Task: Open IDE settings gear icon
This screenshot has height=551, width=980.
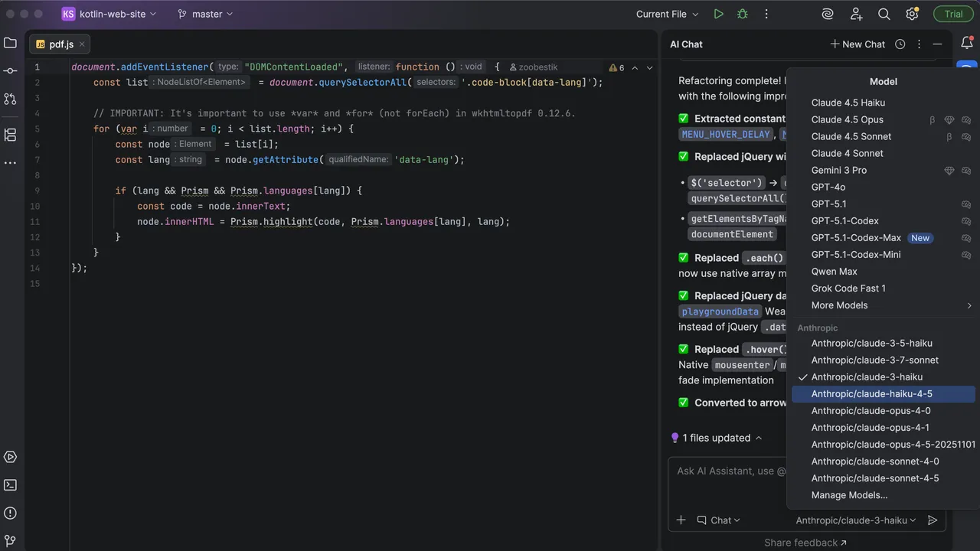Action: [x=912, y=14]
